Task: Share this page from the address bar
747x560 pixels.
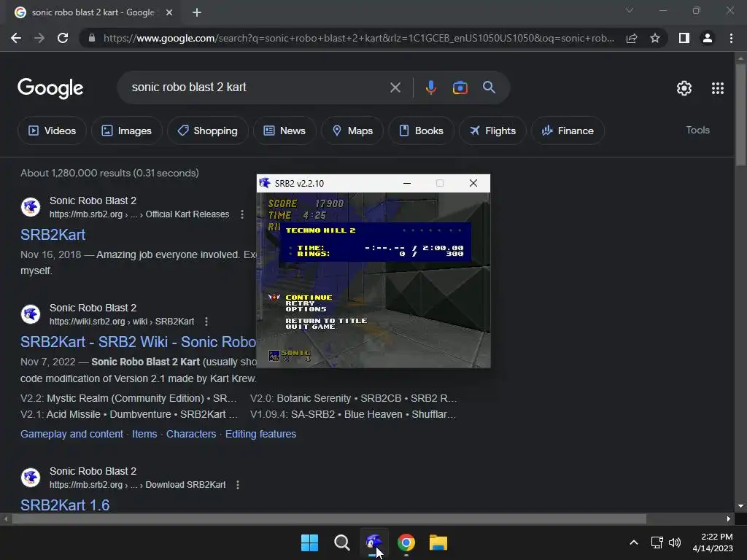Action: (632, 38)
